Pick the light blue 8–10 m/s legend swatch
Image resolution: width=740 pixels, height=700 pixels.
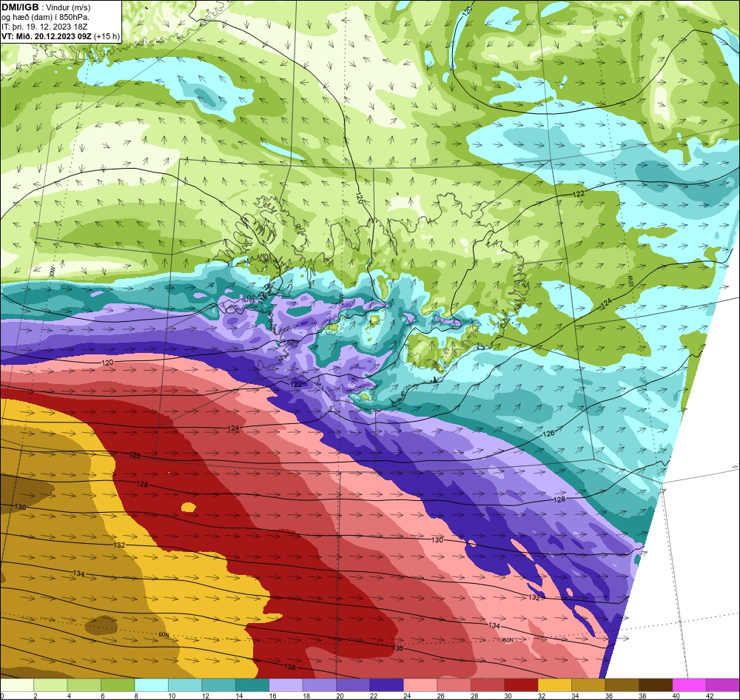click(x=151, y=685)
